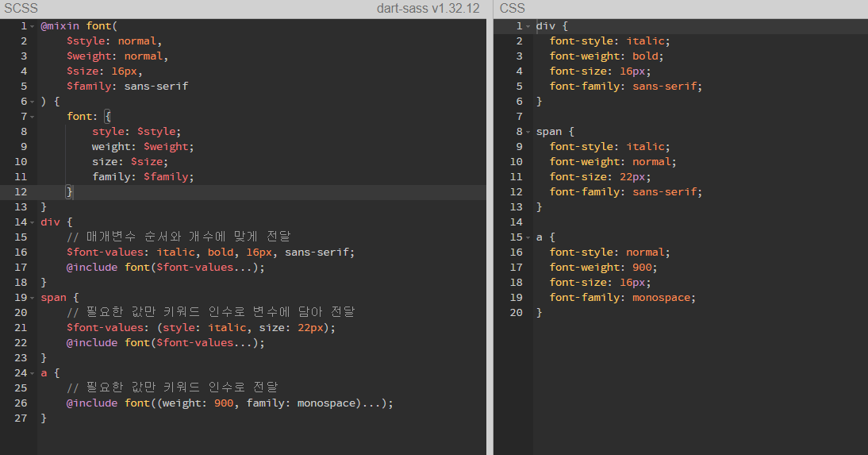Collapse the span rule fold arrow on CSS line 8
The width and height of the screenshot is (868, 455).
[x=528, y=132]
